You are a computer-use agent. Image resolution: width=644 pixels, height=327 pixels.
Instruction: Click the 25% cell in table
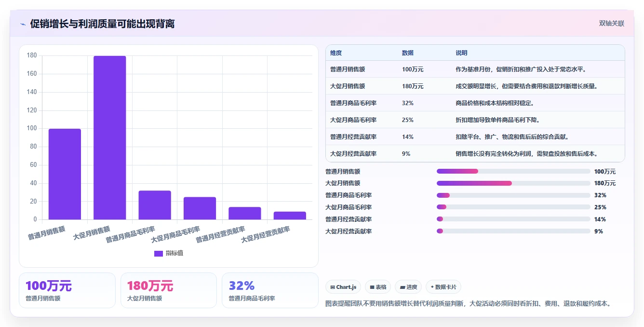tap(408, 120)
